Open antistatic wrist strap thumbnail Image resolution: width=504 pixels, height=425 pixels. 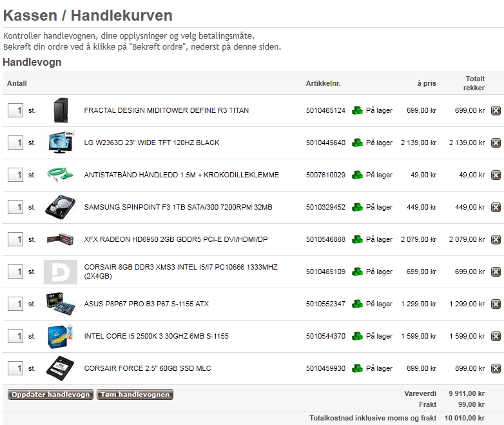[60, 175]
